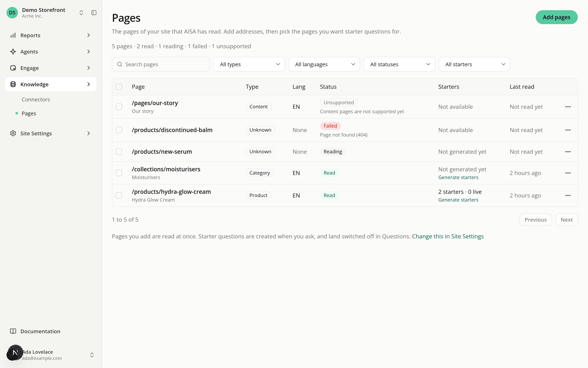Screen dimensions: 588x368
Task: Select the /collections/moisturisers row checkbox
Action: pos(119,173)
